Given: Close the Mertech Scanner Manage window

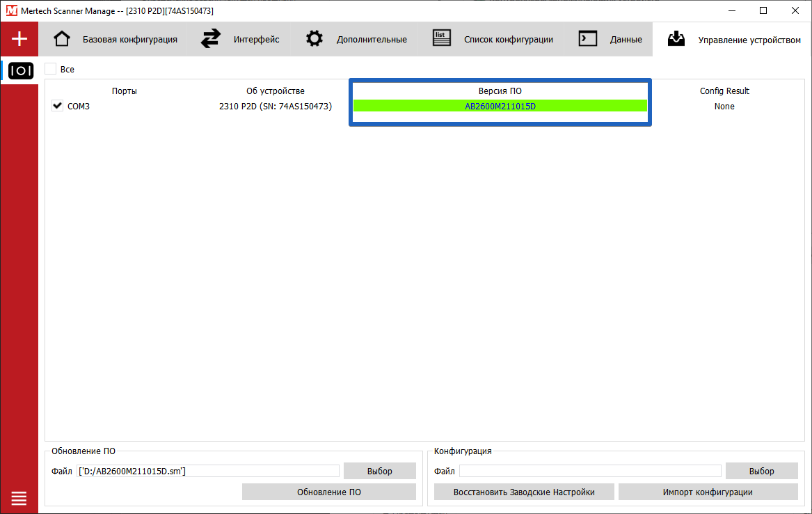Looking at the screenshot, I should click(795, 10).
